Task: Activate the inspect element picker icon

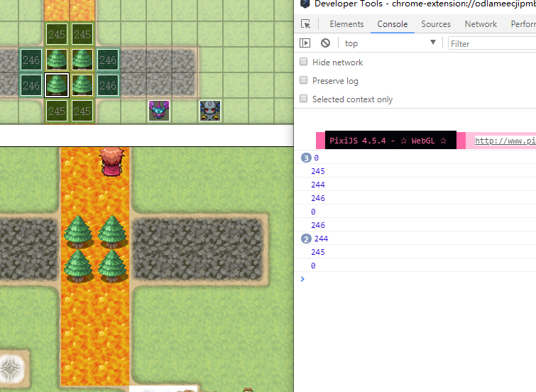Action: pyautogui.click(x=305, y=24)
